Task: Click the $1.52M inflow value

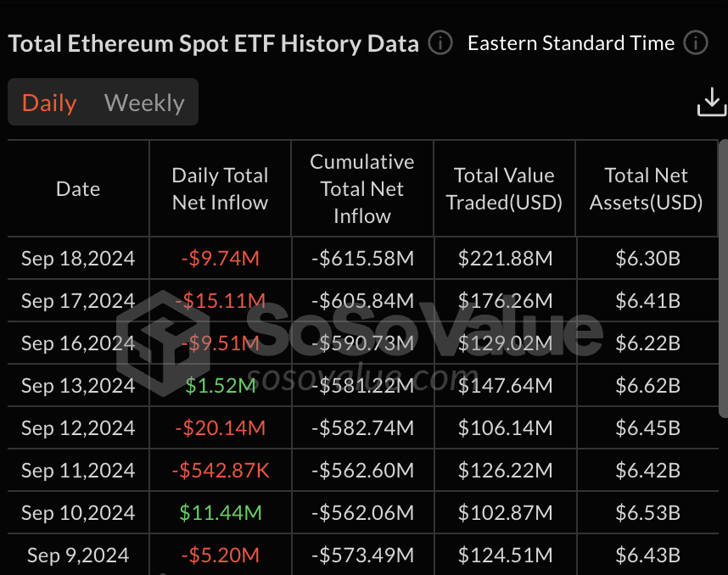Action: [220, 386]
